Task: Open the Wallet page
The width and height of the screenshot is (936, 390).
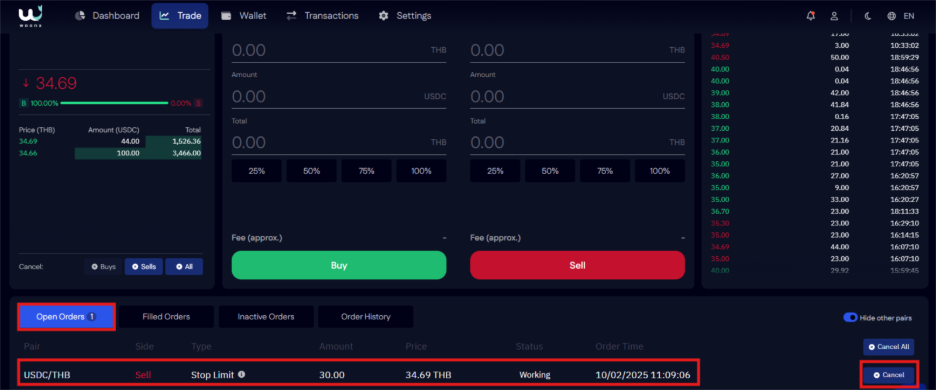Action: [244, 16]
